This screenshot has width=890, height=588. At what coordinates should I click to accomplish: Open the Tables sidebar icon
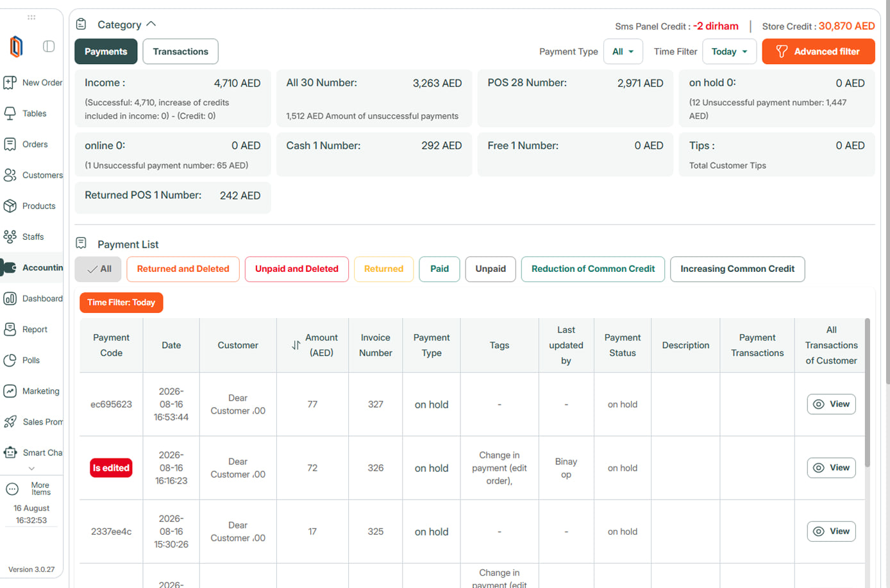click(x=10, y=113)
